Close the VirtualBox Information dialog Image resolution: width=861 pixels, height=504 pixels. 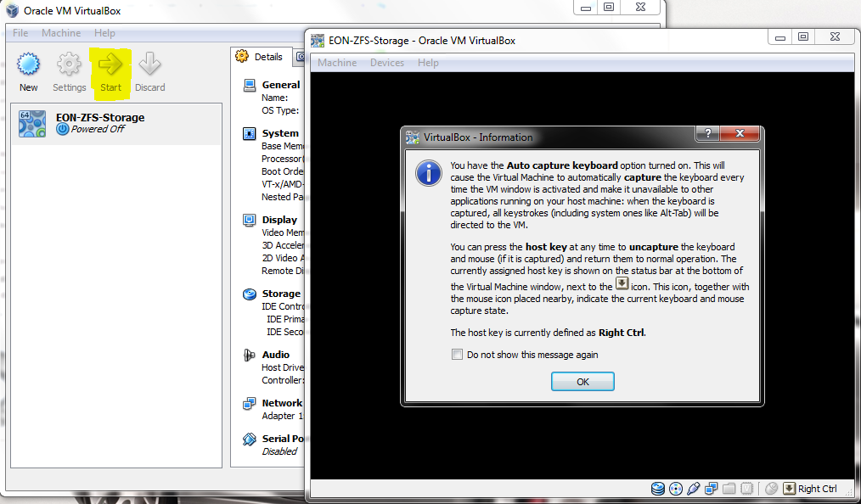[740, 133]
